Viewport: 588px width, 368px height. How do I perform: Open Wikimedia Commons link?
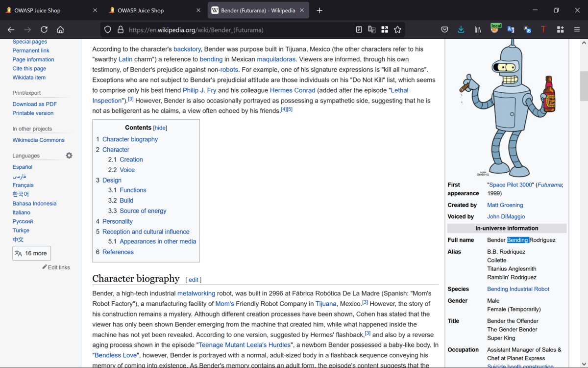tap(38, 140)
